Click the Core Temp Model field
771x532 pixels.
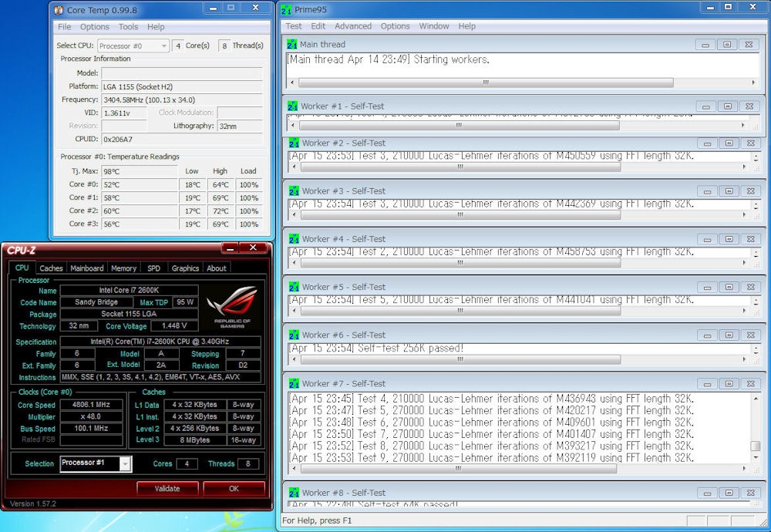(x=182, y=73)
